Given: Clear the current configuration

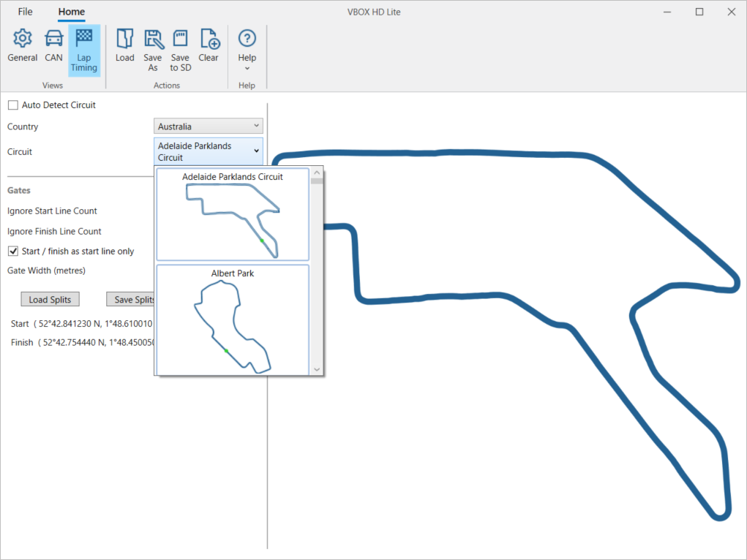Looking at the screenshot, I should point(209,46).
